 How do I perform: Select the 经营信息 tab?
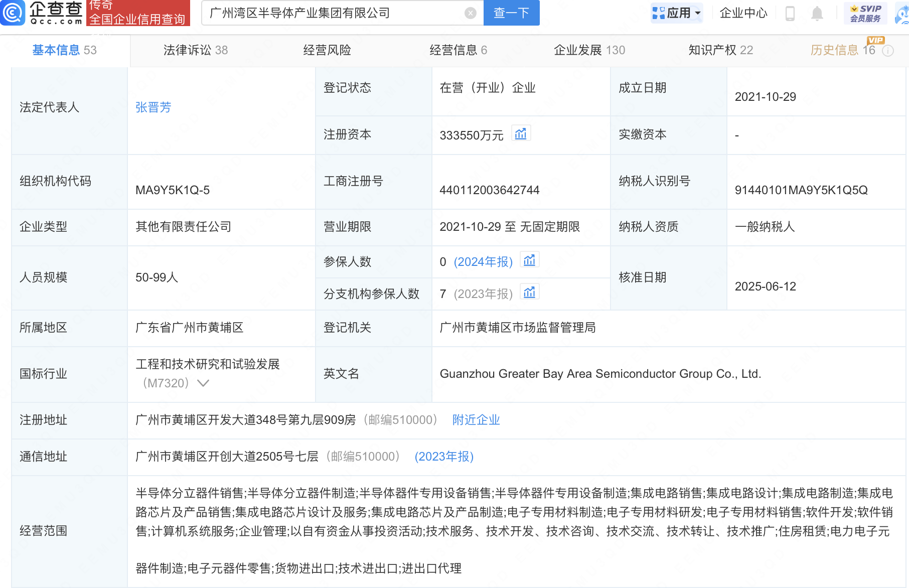pyautogui.click(x=459, y=50)
